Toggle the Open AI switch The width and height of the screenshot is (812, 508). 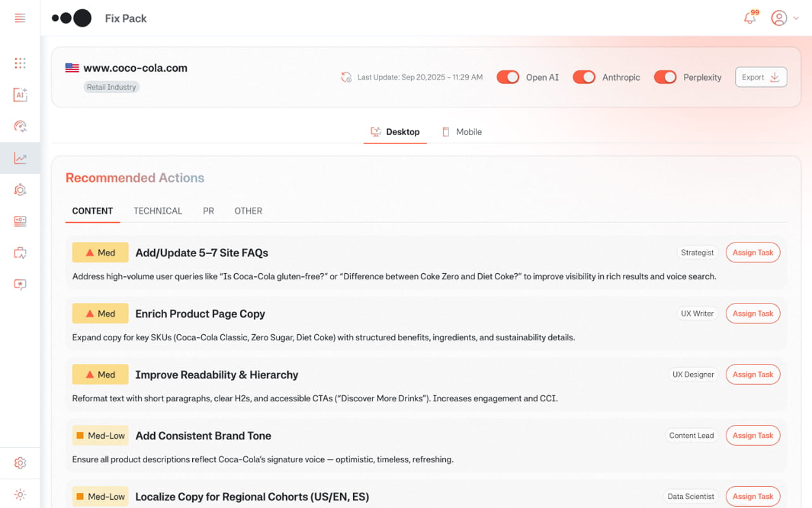(x=508, y=77)
